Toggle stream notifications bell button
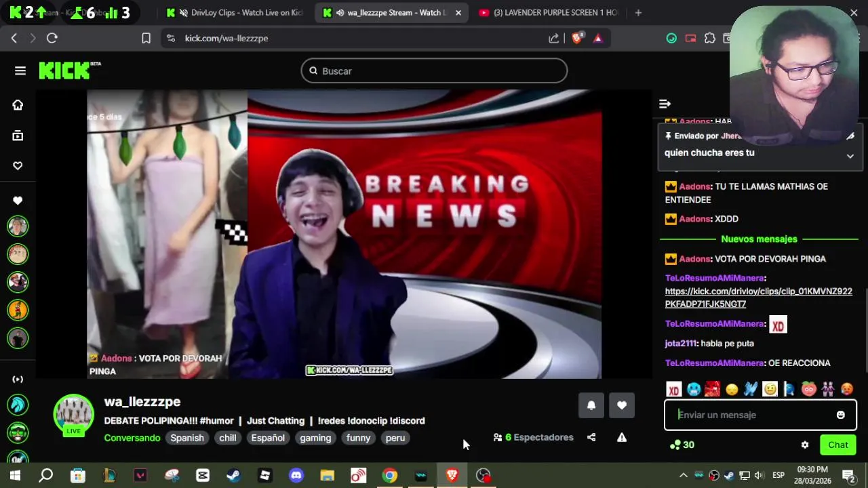The image size is (868, 488). point(591,405)
